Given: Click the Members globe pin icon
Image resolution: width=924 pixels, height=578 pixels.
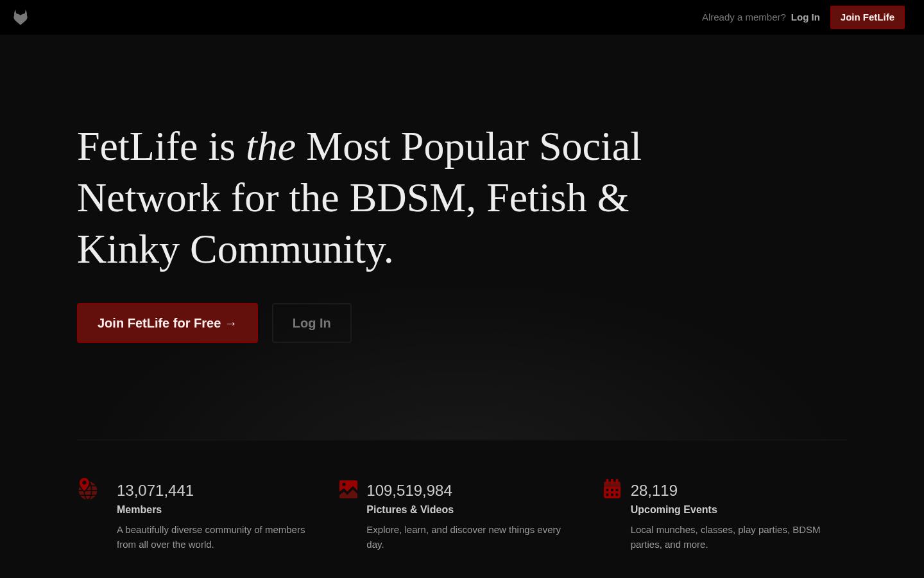Looking at the screenshot, I should pos(88,489).
